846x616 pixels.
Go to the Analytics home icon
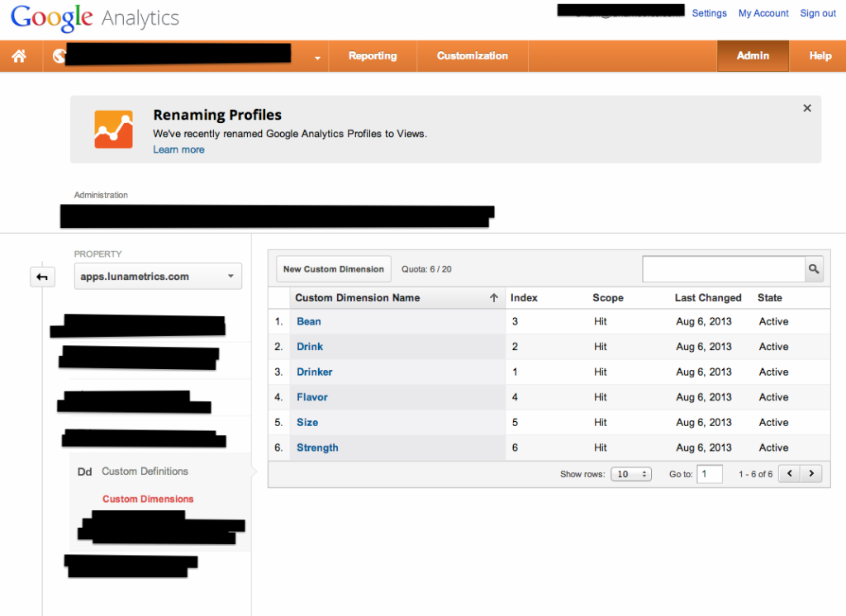click(x=20, y=55)
